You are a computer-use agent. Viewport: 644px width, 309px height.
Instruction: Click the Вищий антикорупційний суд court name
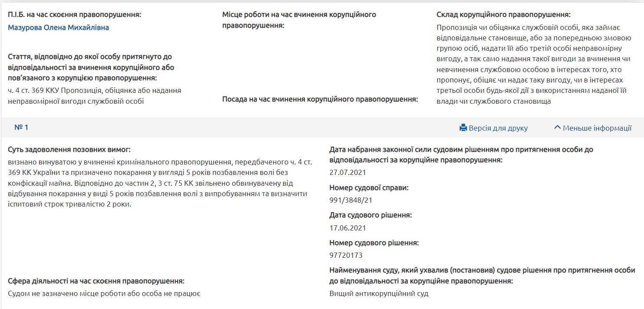[379, 294]
